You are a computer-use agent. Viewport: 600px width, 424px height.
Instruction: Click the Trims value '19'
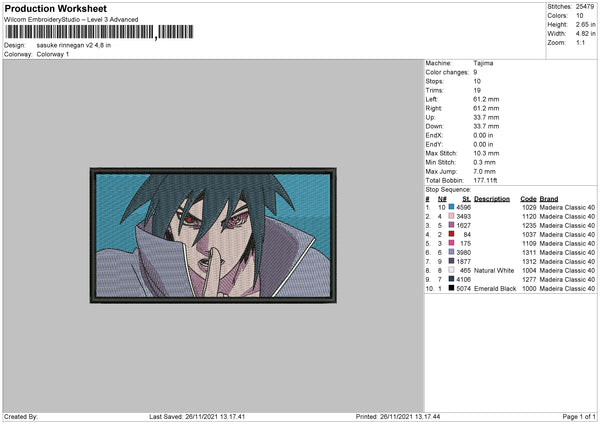click(477, 90)
